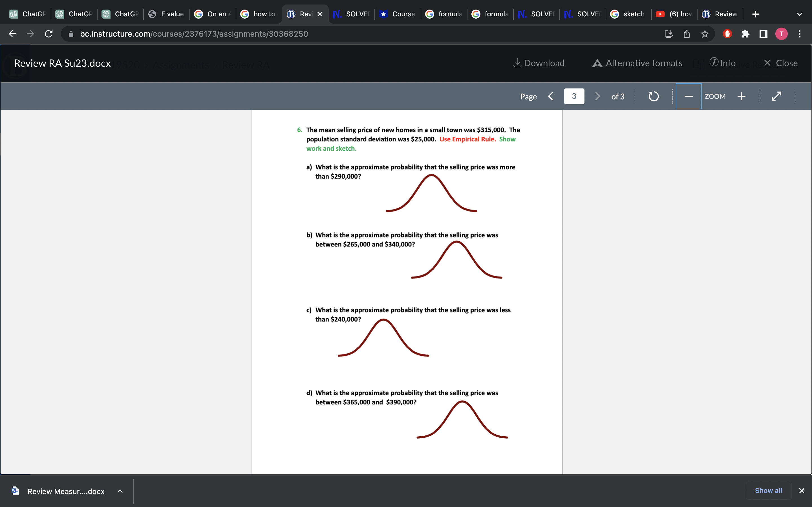Open the Info panel

coord(722,63)
